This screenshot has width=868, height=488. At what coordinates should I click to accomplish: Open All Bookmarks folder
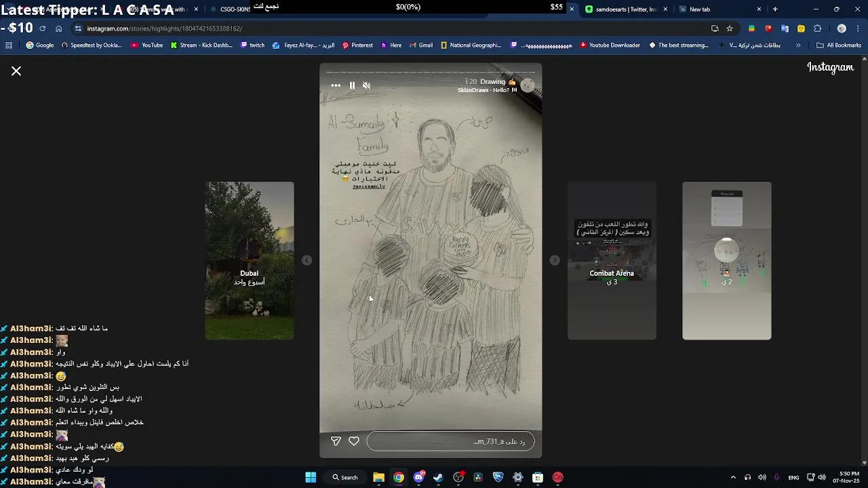click(x=839, y=45)
